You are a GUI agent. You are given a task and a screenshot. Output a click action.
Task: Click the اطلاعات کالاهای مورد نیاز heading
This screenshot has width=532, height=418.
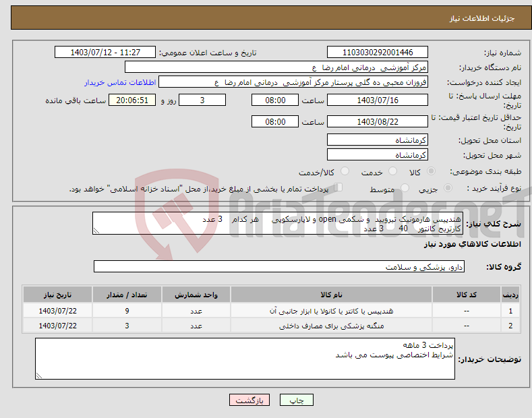click(x=472, y=244)
